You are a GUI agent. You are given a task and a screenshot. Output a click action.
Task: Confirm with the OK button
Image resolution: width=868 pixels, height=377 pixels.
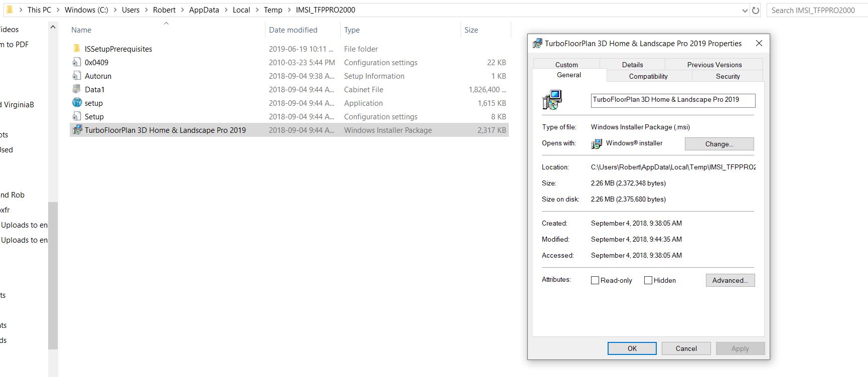(x=632, y=348)
